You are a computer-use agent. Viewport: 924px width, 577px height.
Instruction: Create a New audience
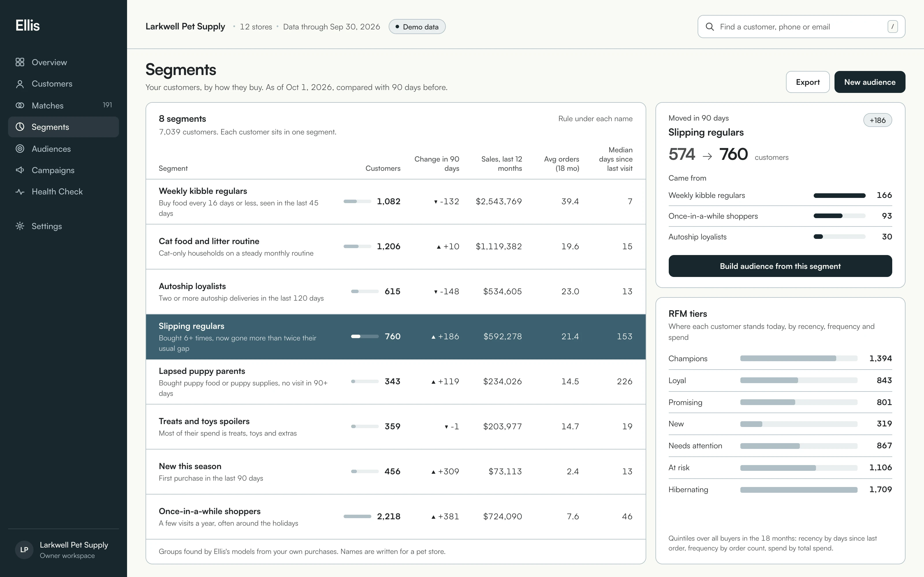(x=870, y=82)
